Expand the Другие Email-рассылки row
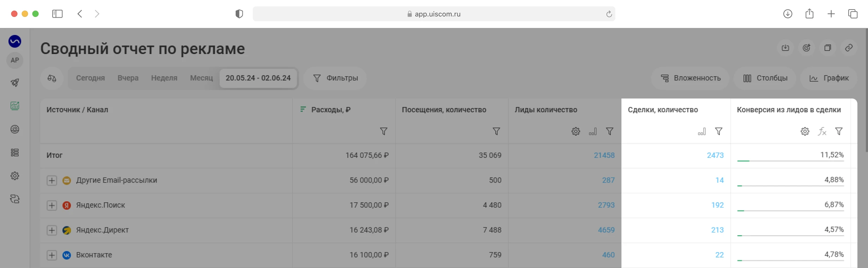 tap(52, 180)
